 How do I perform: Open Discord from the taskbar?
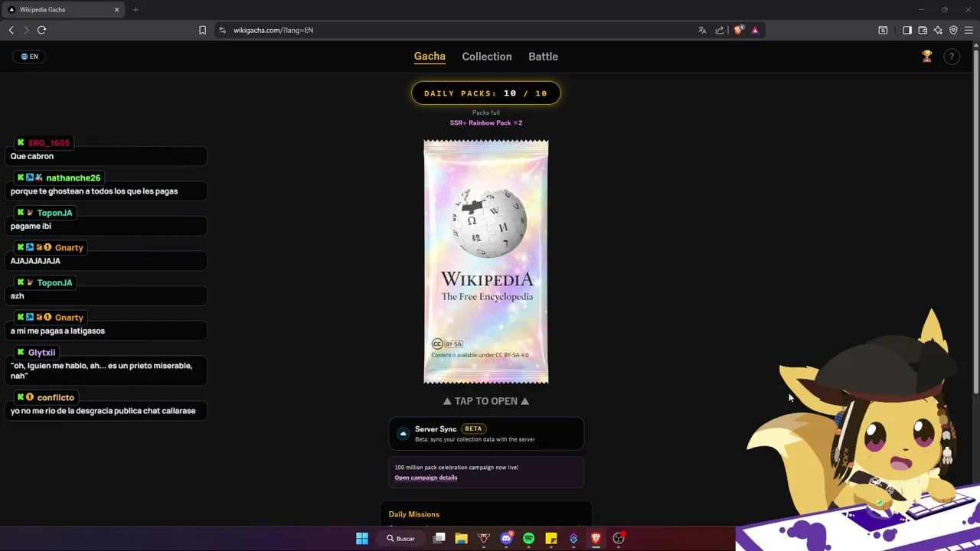click(506, 538)
